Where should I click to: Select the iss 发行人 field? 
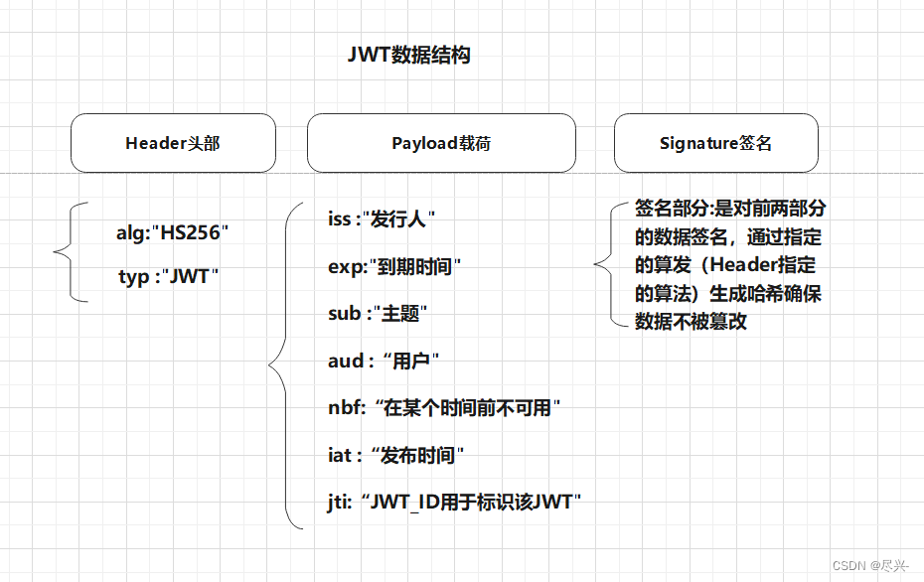pos(382,218)
